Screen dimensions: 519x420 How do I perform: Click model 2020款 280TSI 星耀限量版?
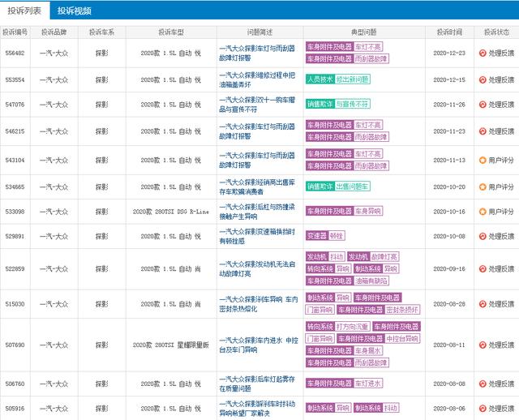[171, 345]
